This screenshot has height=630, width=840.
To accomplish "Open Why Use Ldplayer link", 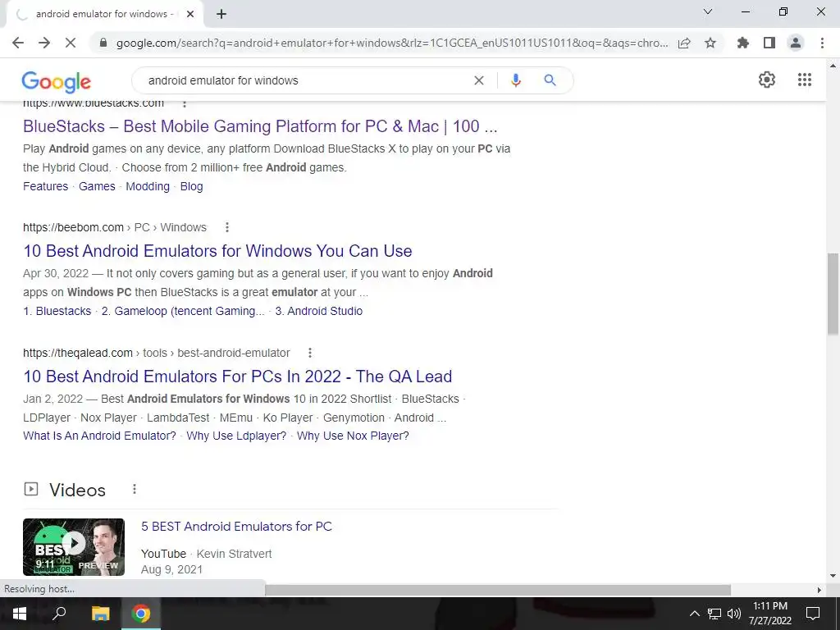I will tap(237, 436).
